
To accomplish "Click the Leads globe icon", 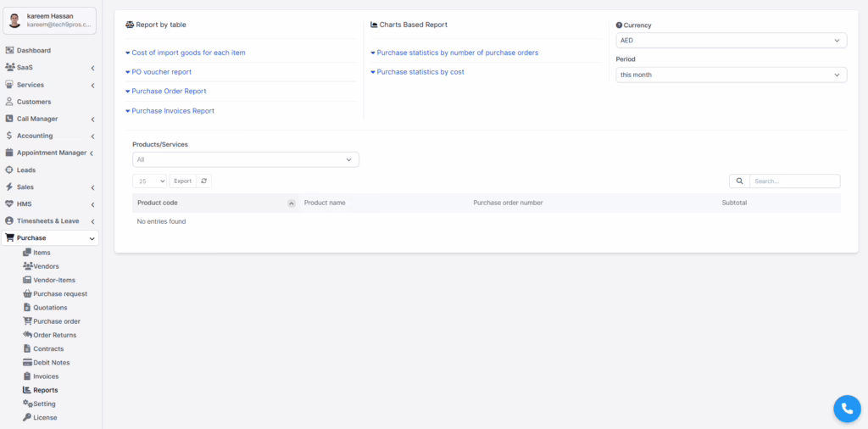I will (9, 170).
